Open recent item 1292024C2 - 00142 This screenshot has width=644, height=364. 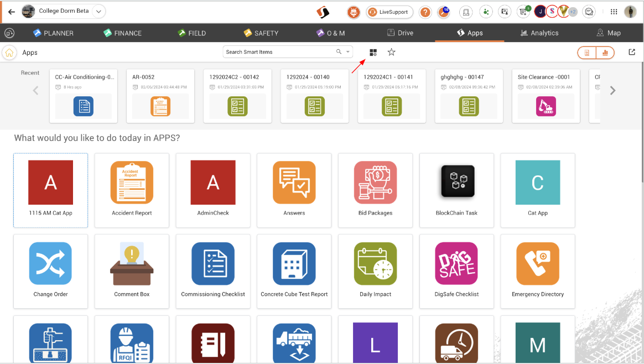click(237, 96)
